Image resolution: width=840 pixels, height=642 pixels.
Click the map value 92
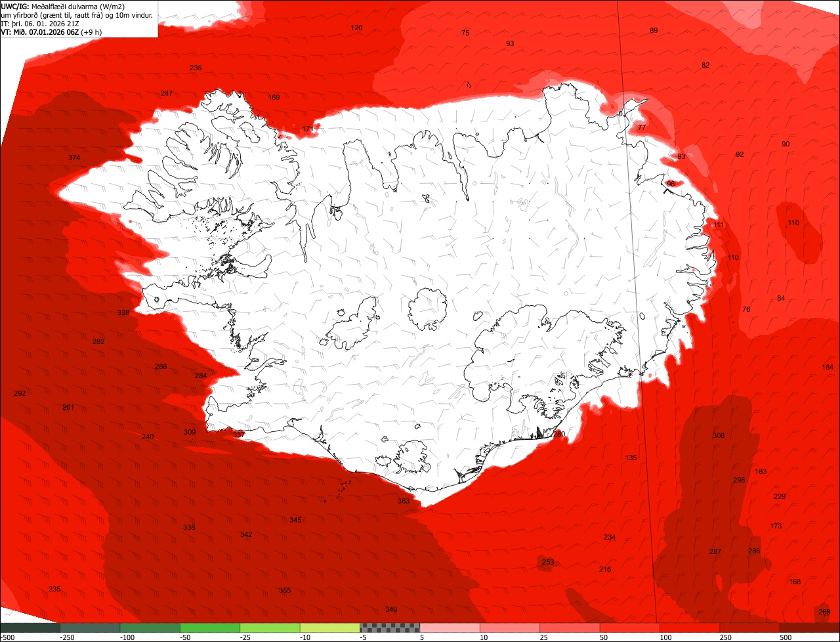tap(740, 154)
